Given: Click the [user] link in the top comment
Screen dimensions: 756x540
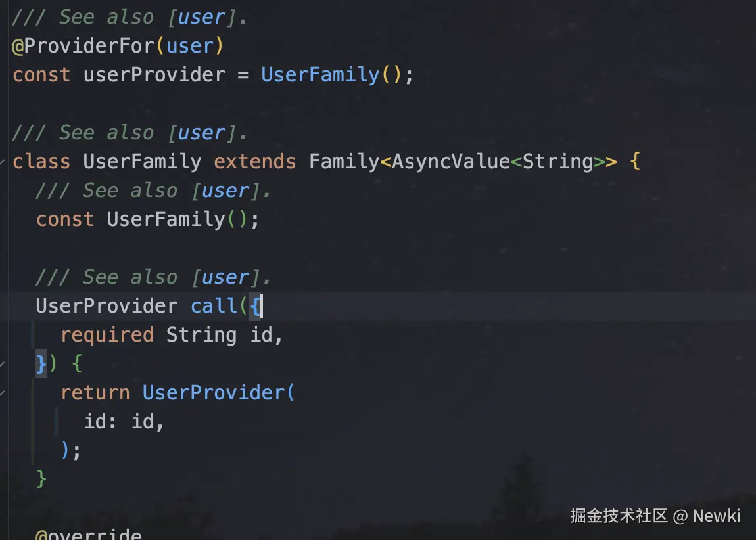Looking at the screenshot, I should 201,17.
